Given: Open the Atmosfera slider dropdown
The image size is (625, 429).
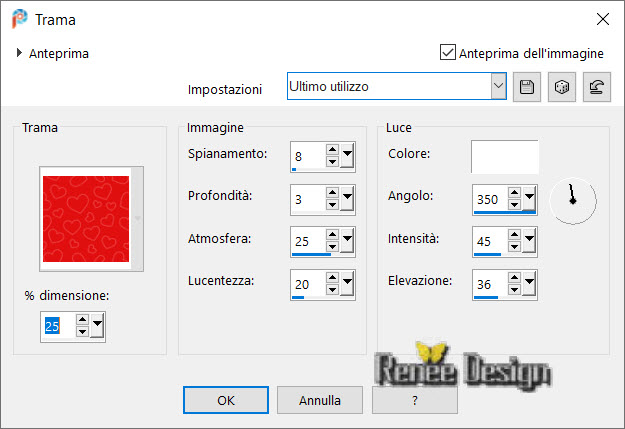Looking at the screenshot, I should coord(347,240).
